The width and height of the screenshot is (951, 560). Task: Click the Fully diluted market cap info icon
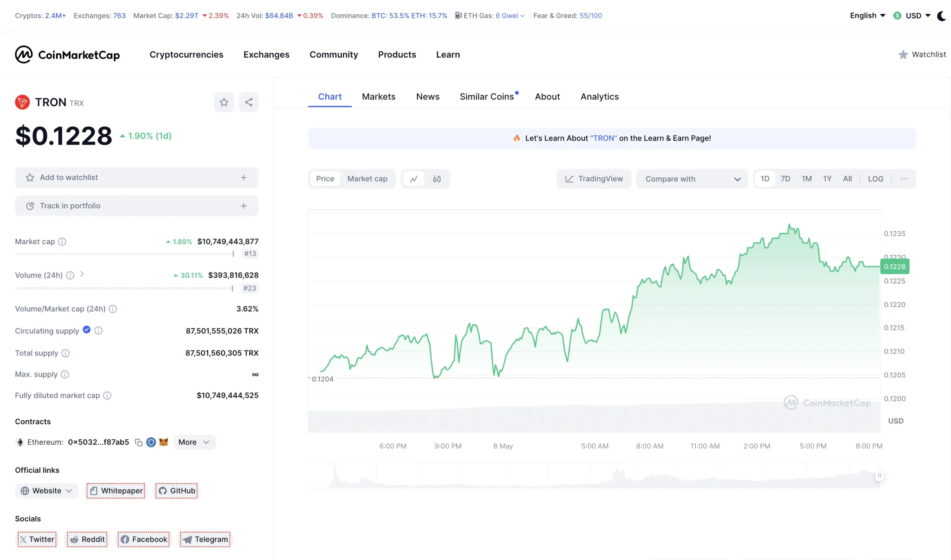click(108, 395)
